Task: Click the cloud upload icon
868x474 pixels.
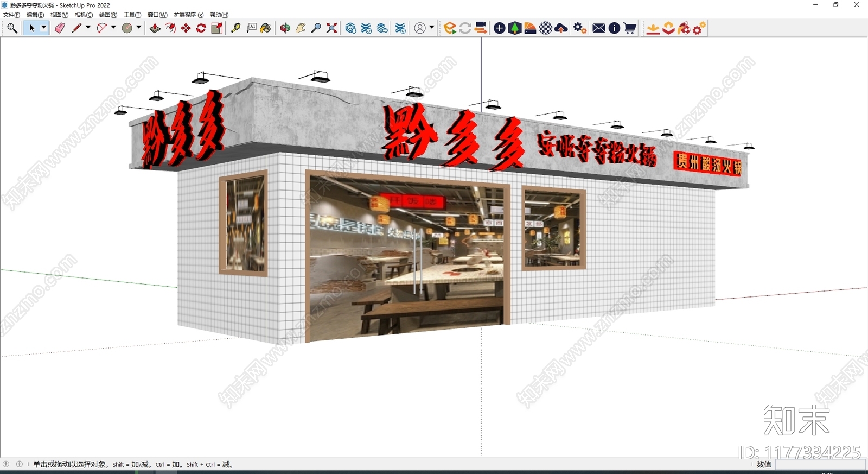Action: pyautogui.click(x=561, y=28)
